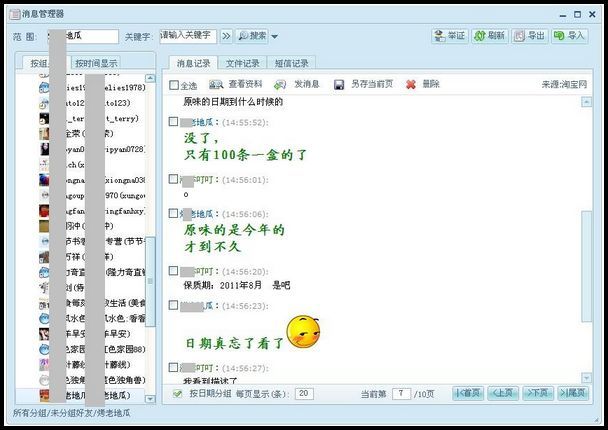608x430 pixels.
Task: Check the message box at 14:55:52
Action: [x=175, y=121]
